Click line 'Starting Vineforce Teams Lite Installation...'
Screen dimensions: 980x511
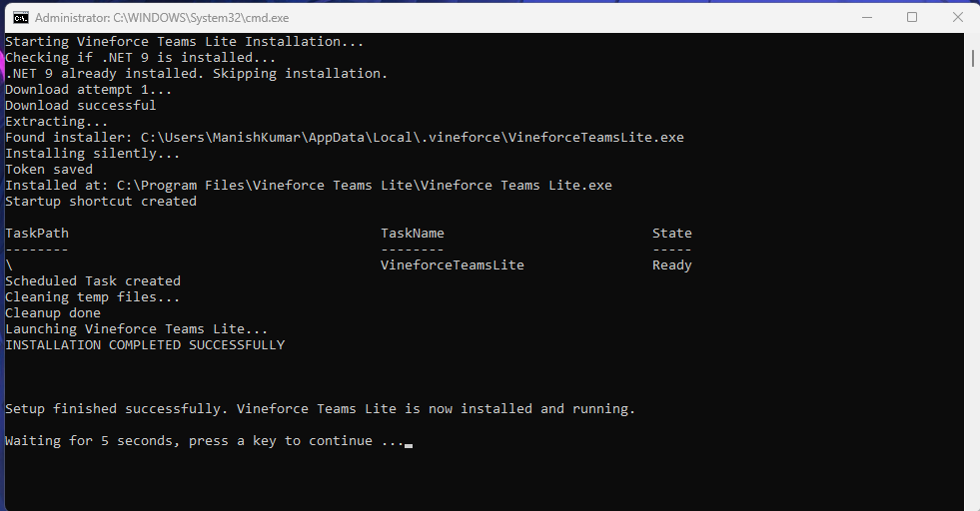pyautogui.click(x=185, y=42)
